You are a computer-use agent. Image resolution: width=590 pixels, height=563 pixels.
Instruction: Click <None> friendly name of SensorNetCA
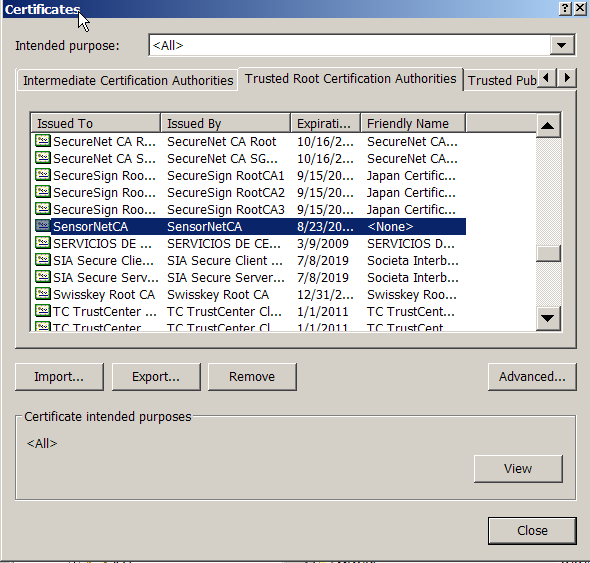pyautogui.click(x=390, y=227)
